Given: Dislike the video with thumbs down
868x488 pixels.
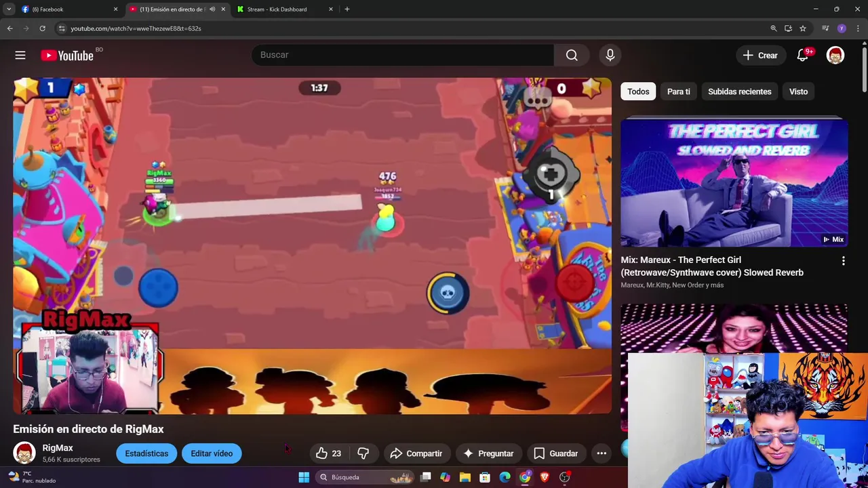Looking at the screenshot, I should (x=363, y=453).
